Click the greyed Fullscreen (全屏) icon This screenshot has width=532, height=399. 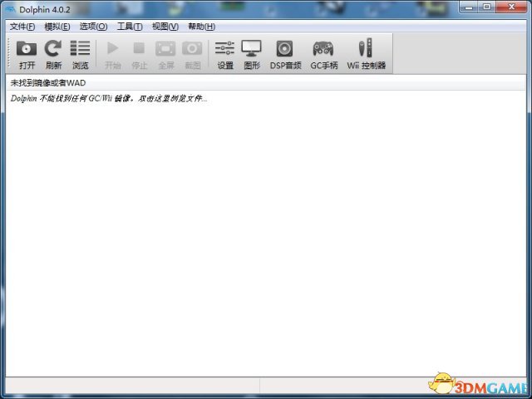[165, 48]
